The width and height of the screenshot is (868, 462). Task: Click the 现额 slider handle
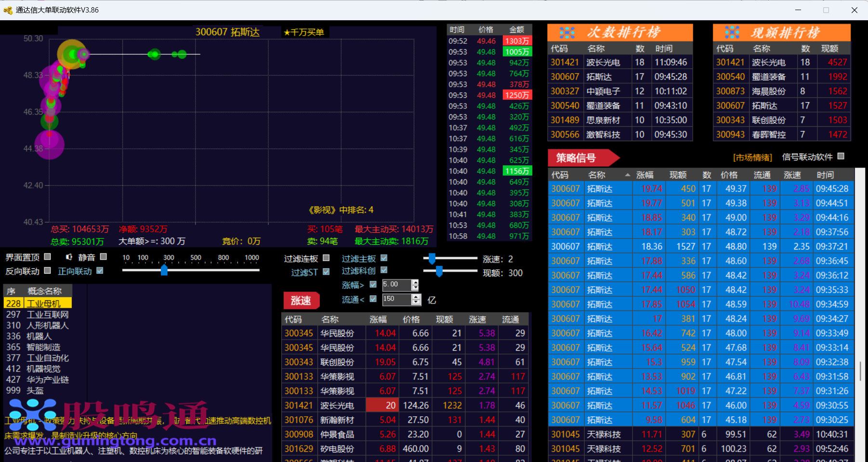tap(439, 272)
